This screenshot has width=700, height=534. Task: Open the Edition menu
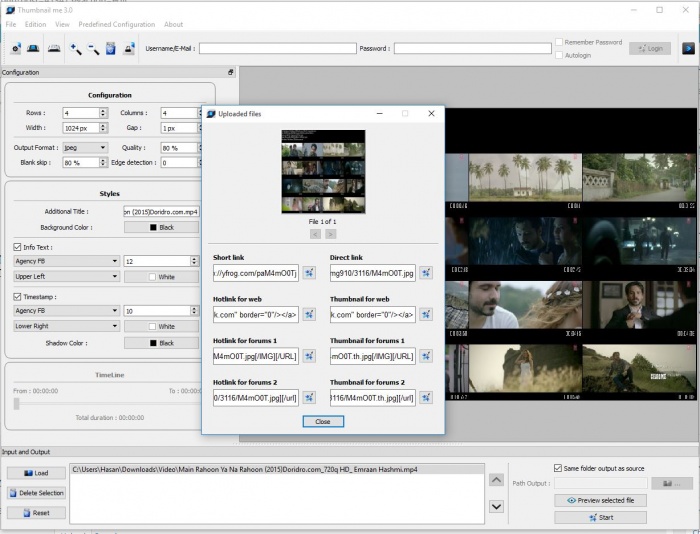[36, 24]
